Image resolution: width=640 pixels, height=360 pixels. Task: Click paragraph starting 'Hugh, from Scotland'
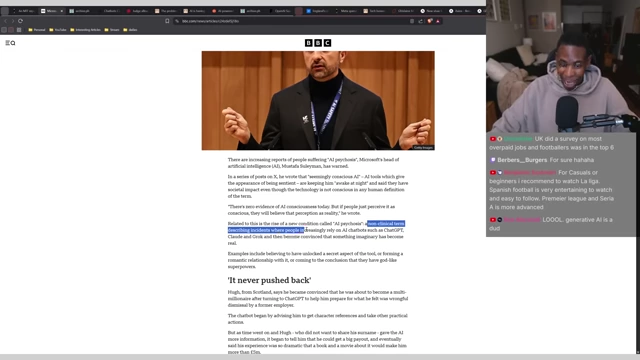(x=318, y=298)
